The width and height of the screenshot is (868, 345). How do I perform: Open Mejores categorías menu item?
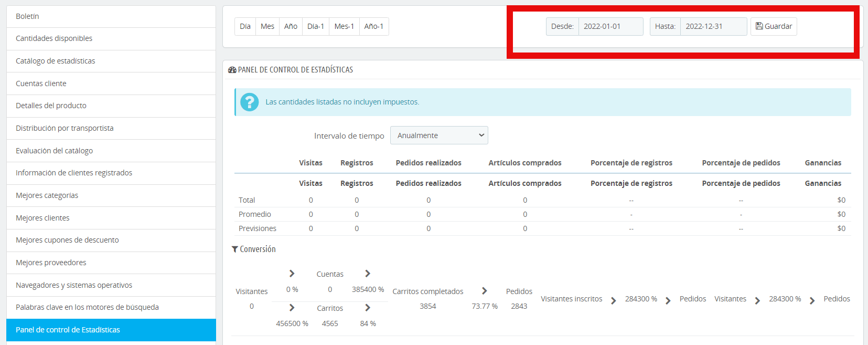[111, 195]
